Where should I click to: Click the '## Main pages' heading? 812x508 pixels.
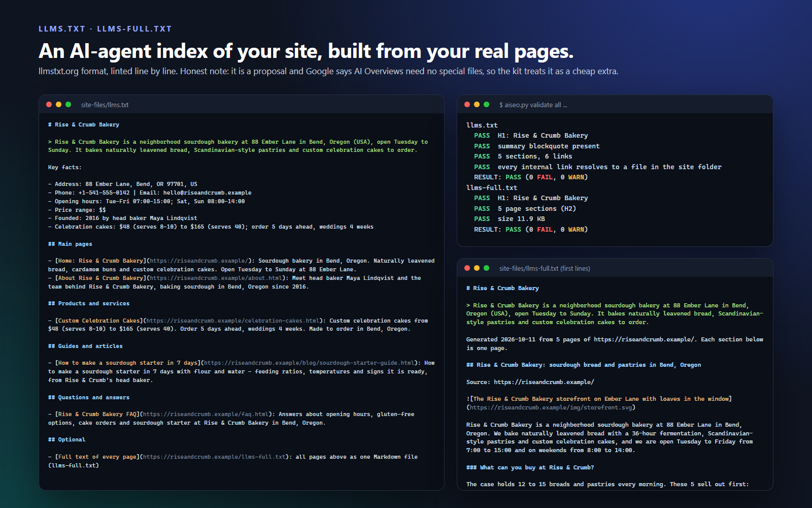(x=70, y=244)
